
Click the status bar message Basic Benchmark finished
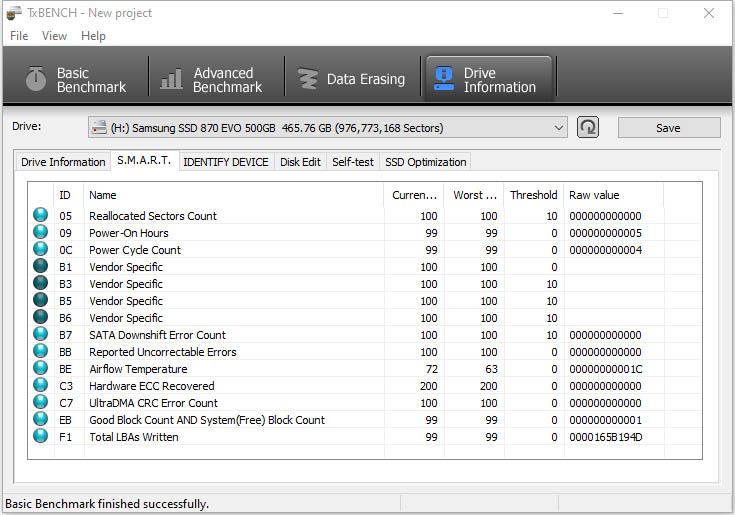pyautogui.click(x=107, y=504)
